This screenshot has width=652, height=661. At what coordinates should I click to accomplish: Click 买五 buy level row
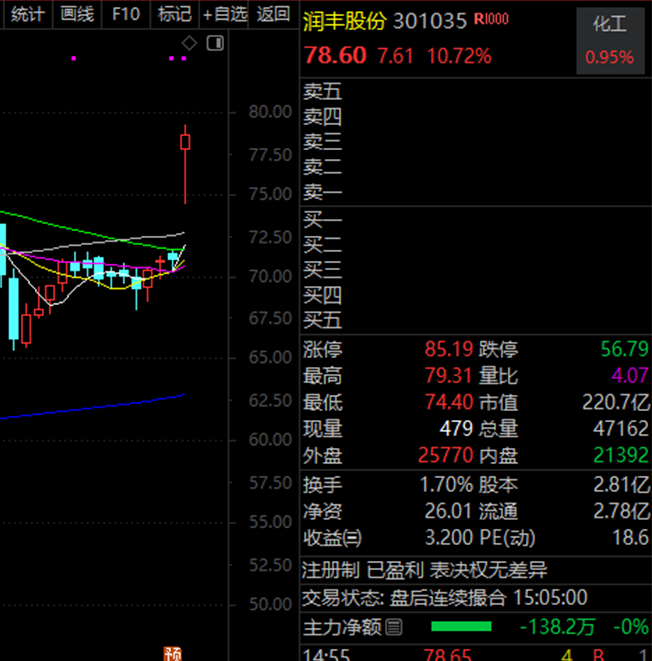tap(476, 321)
